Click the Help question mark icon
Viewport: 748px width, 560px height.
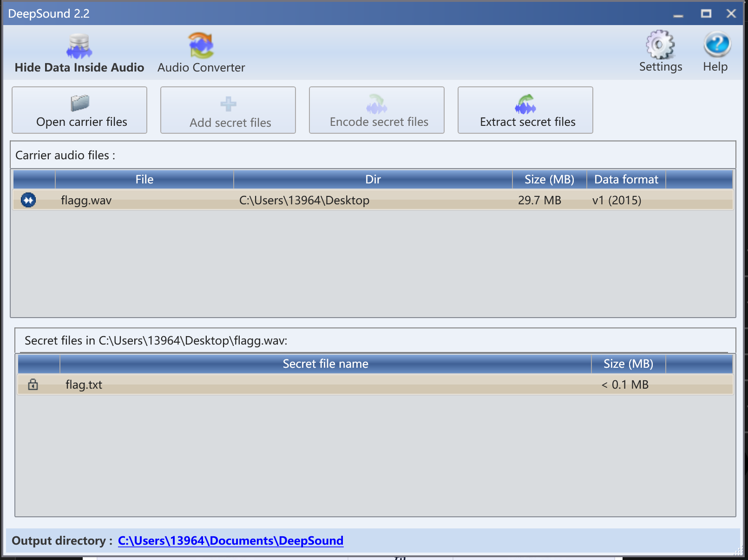pyautogui.click(x=717, y=45)
